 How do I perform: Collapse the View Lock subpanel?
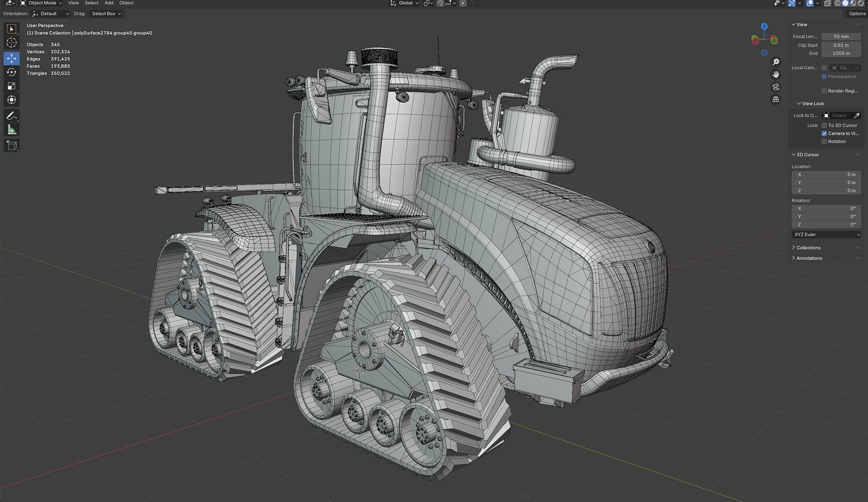(799, 104)
